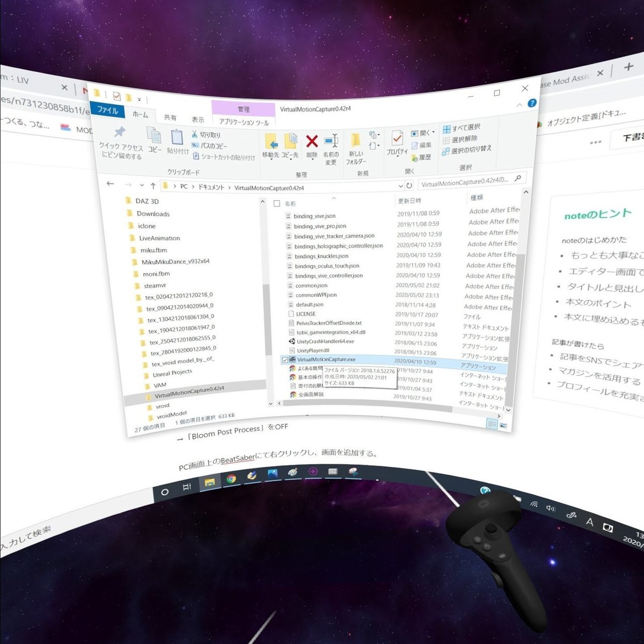Click the History (履歴) ribbon item
The image size is (644, 644).
point(421,157)
